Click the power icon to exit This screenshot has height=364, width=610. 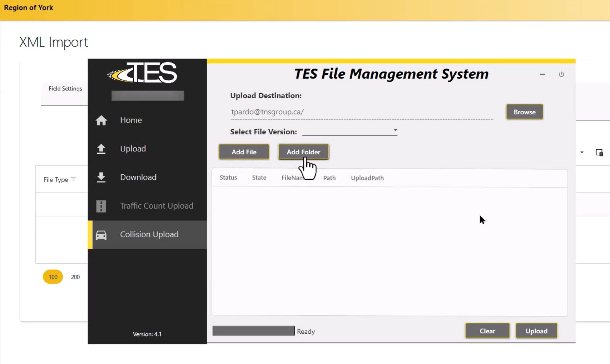pos(561,74)
